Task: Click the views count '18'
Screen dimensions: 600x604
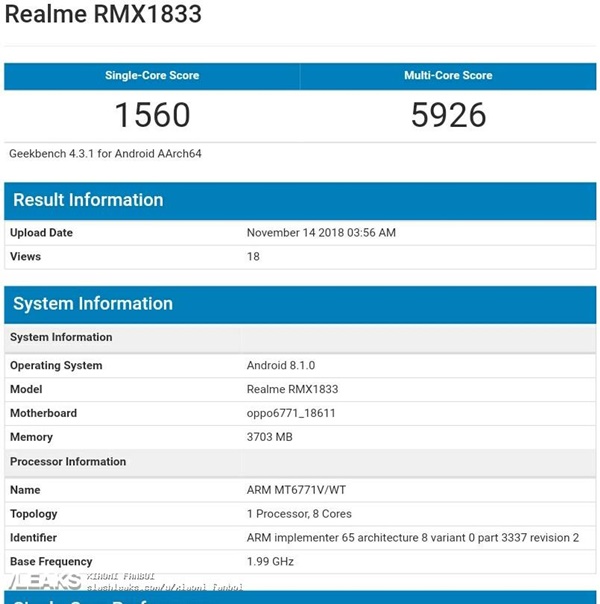Action: 253,257
